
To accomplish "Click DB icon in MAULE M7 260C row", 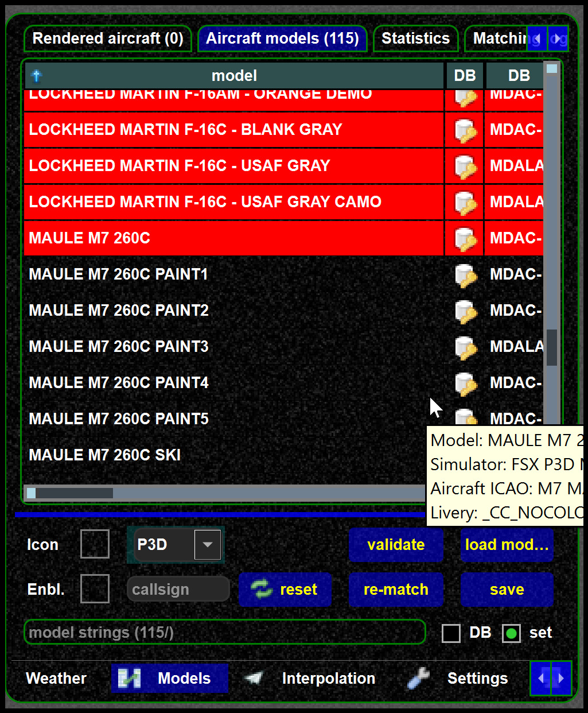I will (x=465, y=239).
